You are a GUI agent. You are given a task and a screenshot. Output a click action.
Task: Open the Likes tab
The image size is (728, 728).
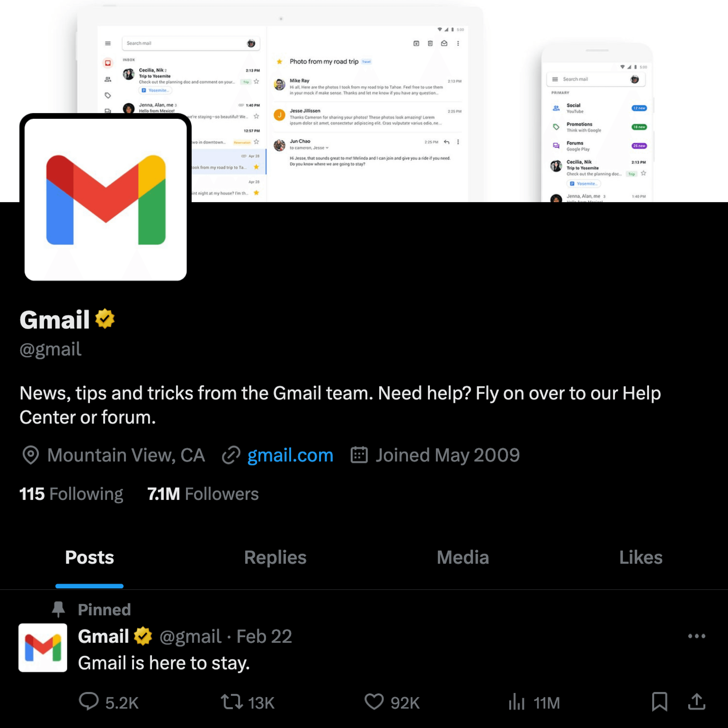coord(641,557)
